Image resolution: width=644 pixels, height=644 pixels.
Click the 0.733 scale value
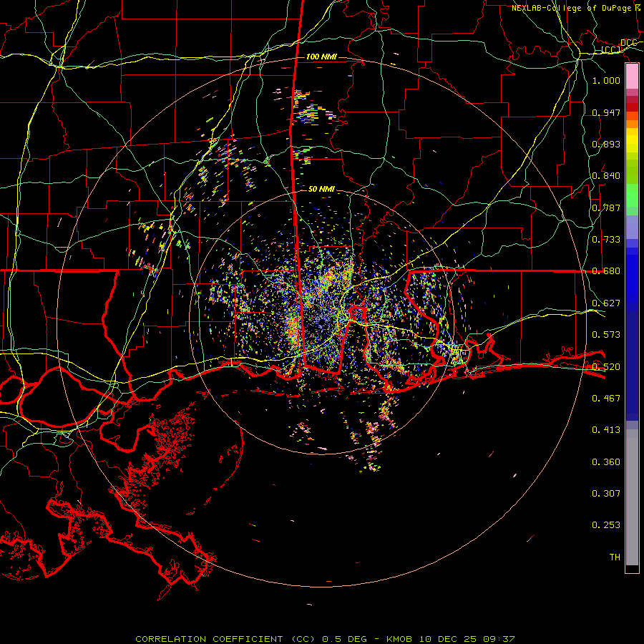pos(606,240)
